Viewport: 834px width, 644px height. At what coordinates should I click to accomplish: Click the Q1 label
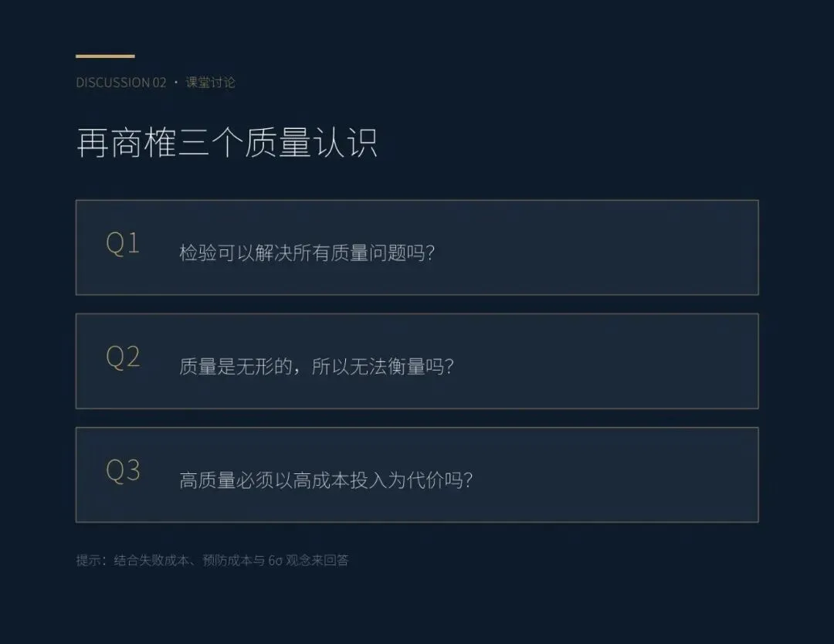[123, 244]
